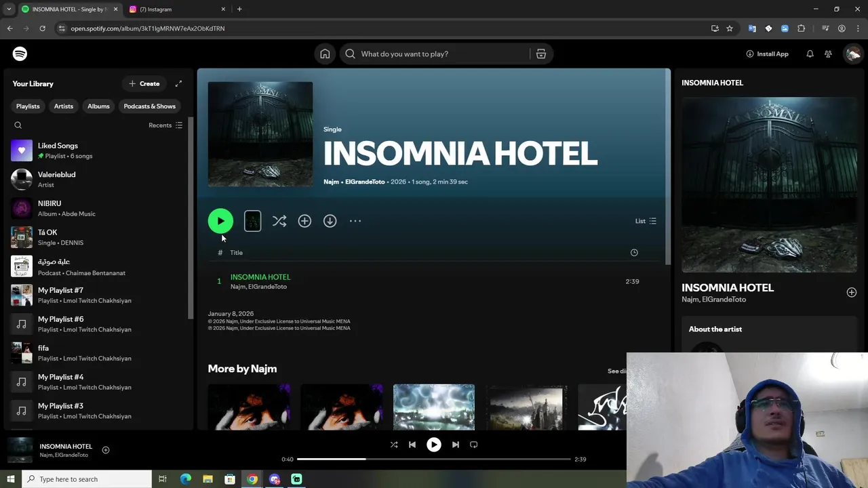Open the Create menu in library
The width and height of the screenshot is (868, 488).
tap(144, 83)
